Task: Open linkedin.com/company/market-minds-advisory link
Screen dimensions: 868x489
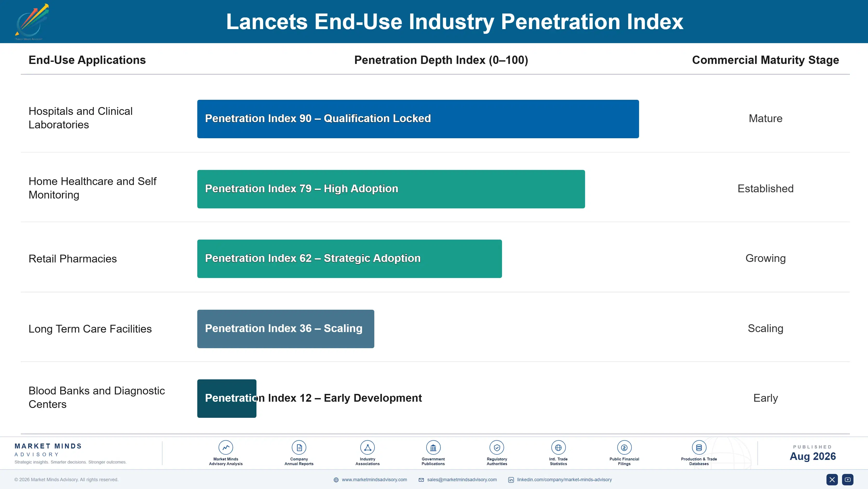Action: (x=564, y=480)
